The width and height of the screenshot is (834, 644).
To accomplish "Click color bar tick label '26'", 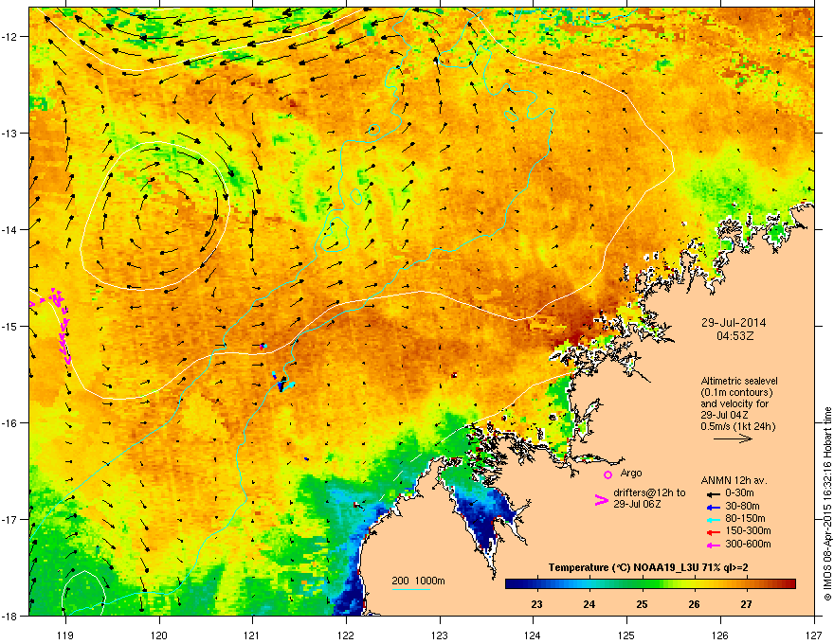I will [694, 604].
